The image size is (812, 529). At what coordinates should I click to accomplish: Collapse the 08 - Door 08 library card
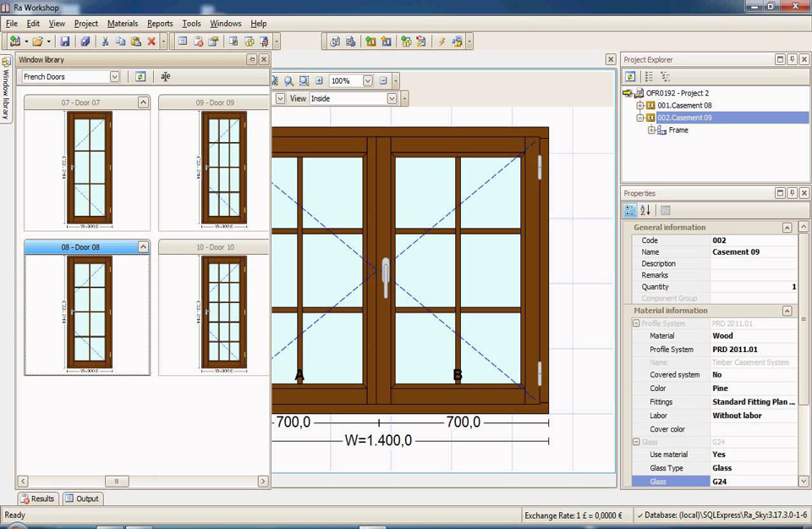click(x=144, y=246)
